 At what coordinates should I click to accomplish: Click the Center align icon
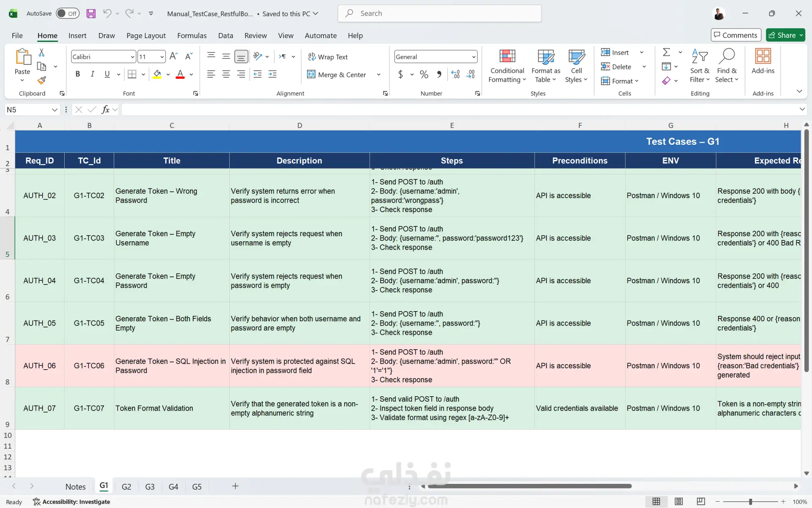[226, 75]
